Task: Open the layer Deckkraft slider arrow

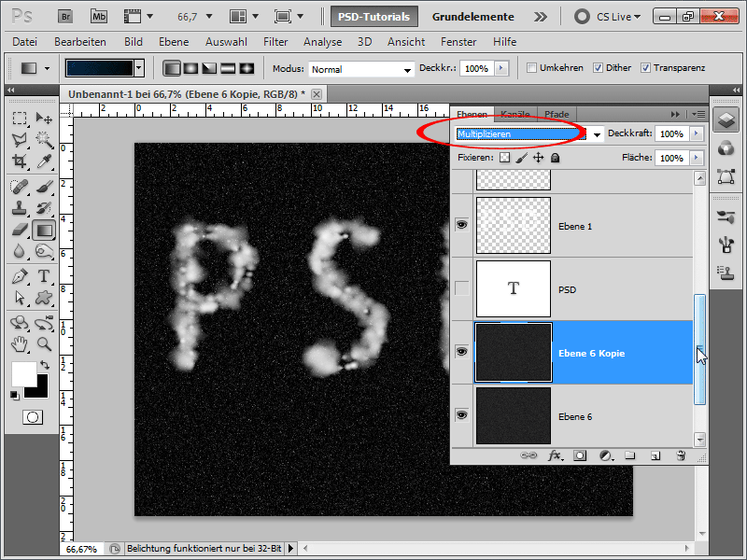Action: (x=697, y=133)
